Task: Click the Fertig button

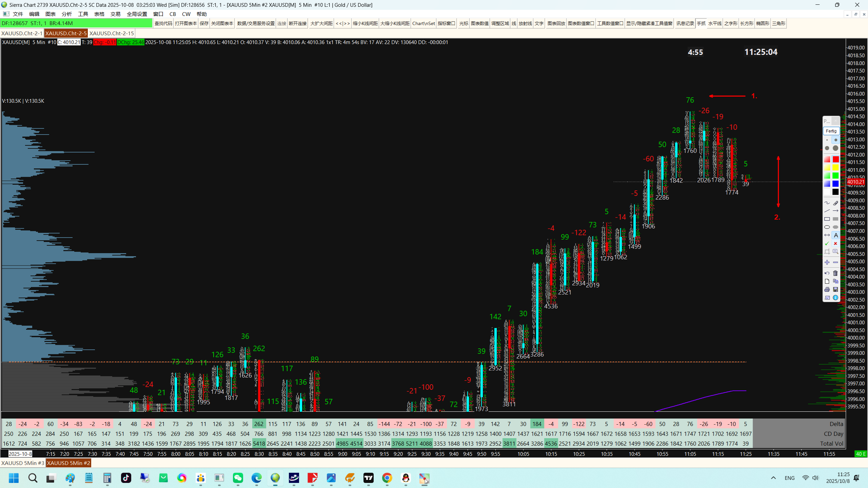Action: click(831, 131)
